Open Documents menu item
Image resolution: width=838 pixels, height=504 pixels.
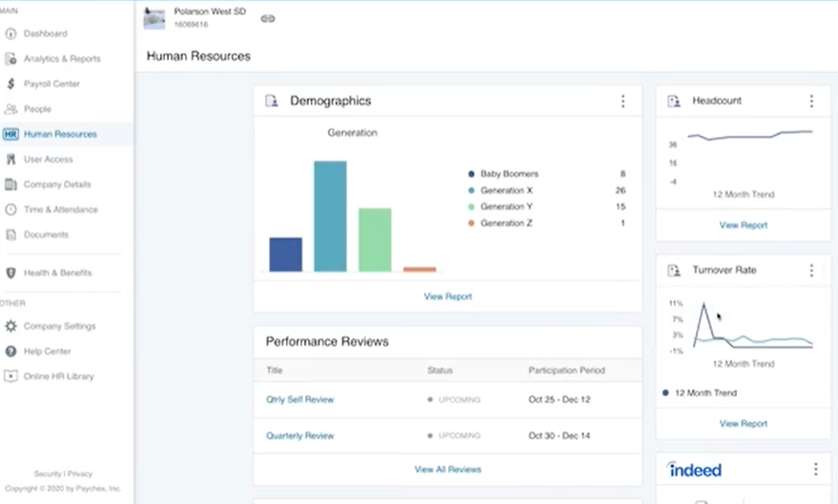pos(46,234)
